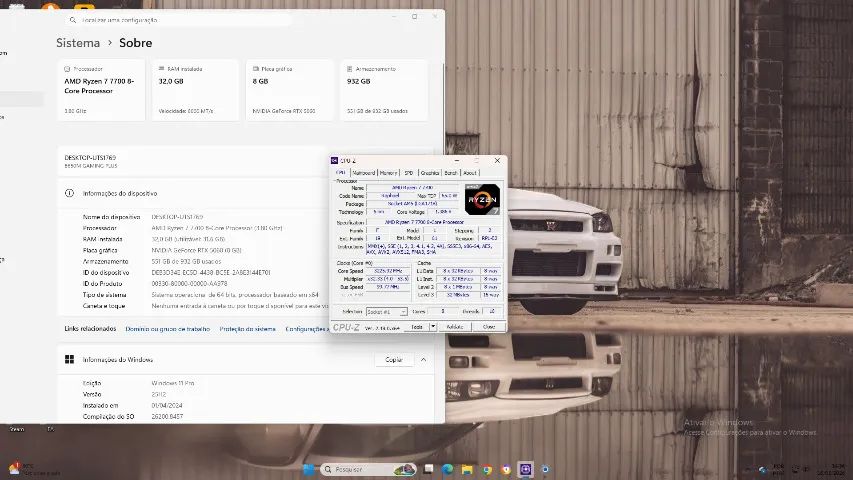Open Task View on the taskbar
853x480 pixels.
point(429,469)
